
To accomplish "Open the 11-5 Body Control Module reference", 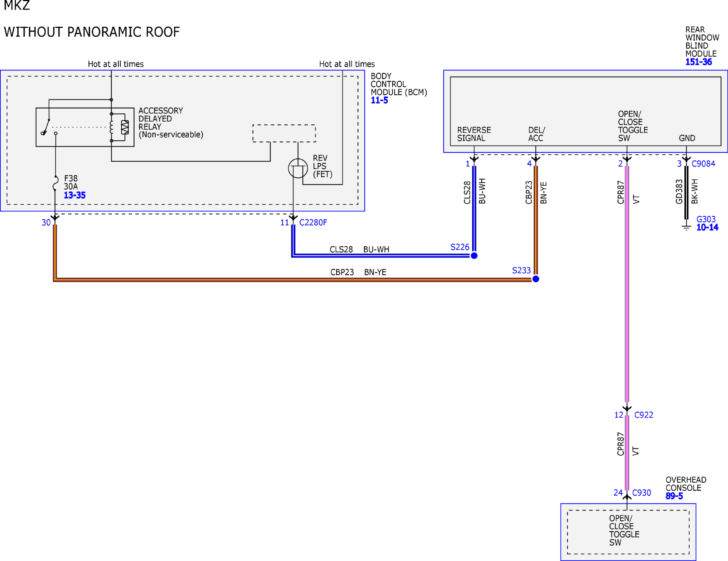I will tap(379, 100).
